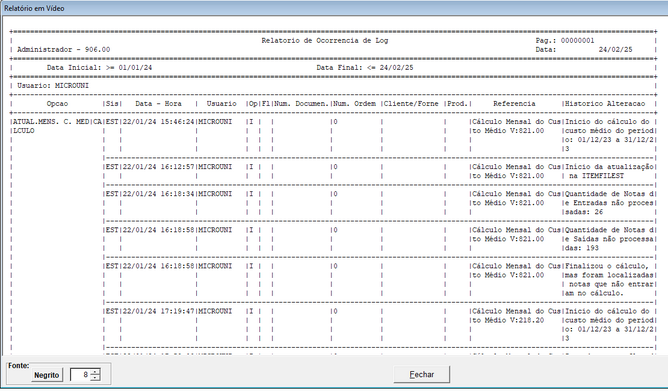The width and height of the screenshot is (668, 391).
Task: Select 'Início da atualização' history text
Action: click(609, 167)
